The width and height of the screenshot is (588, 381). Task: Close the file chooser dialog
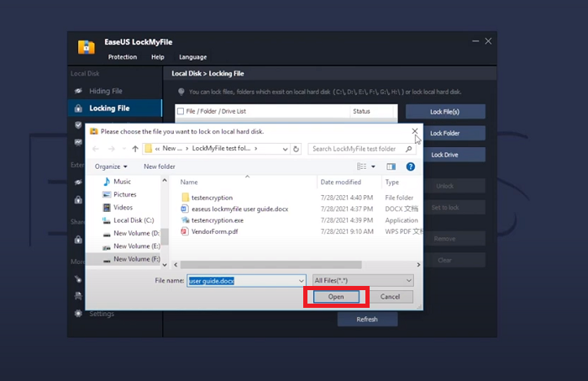[414, 131]
